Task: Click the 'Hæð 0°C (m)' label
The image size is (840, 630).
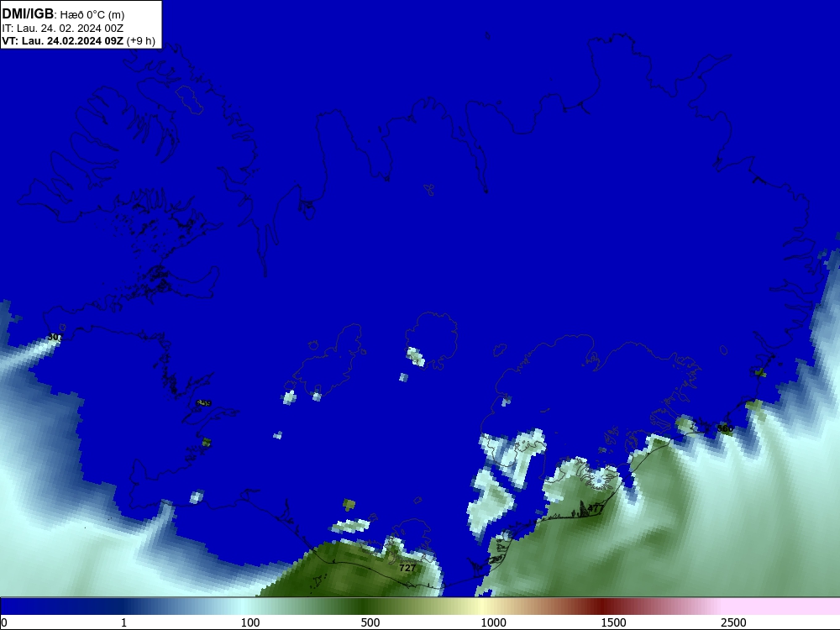Action: pyautogui.click(x=92, y=15)
